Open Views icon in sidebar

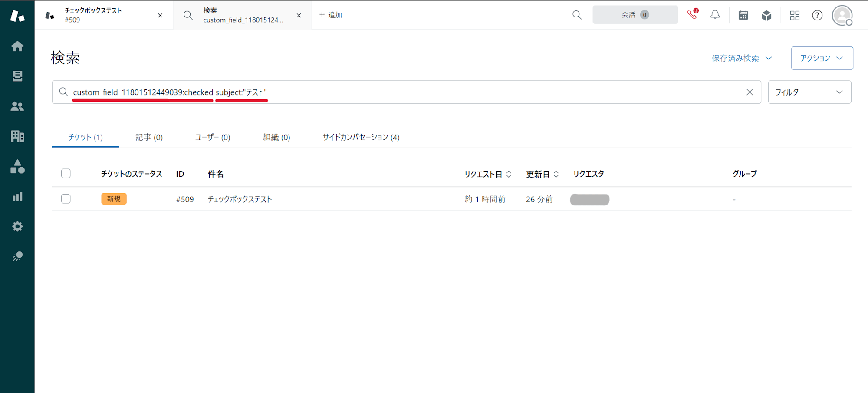pyautogui.click(x=17, y=76)
